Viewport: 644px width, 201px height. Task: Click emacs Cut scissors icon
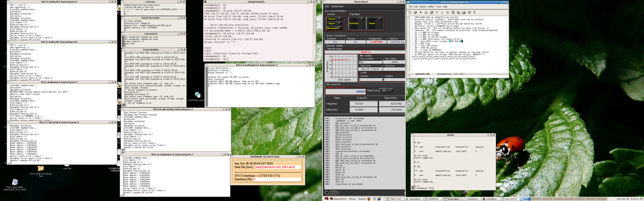tap(442, 13)
